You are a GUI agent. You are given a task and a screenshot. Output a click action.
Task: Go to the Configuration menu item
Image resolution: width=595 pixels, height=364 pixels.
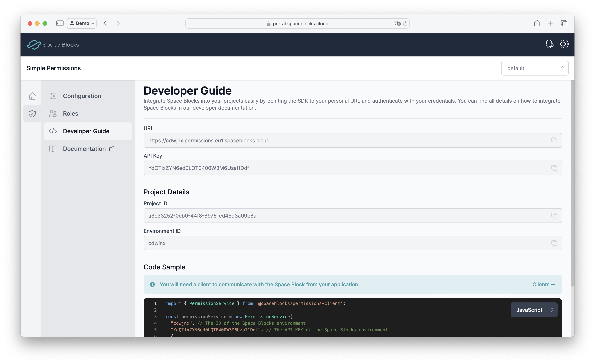[x=82, y=96]
